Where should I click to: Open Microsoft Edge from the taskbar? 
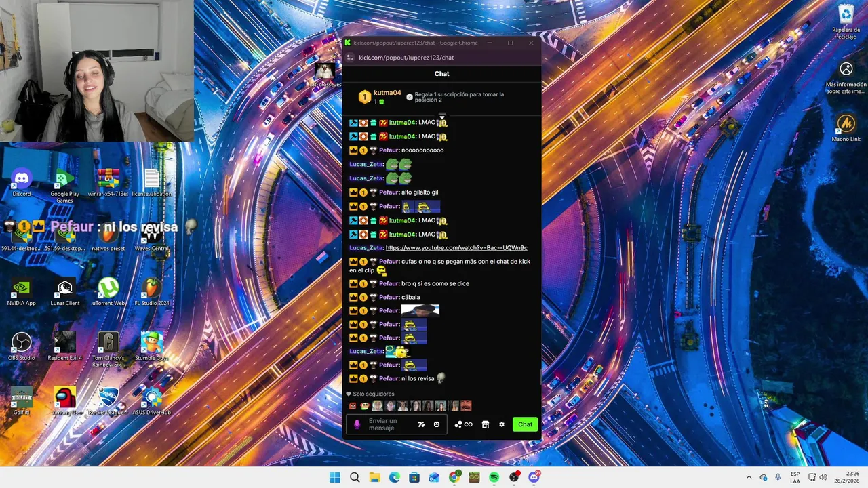tap(395, 477)
